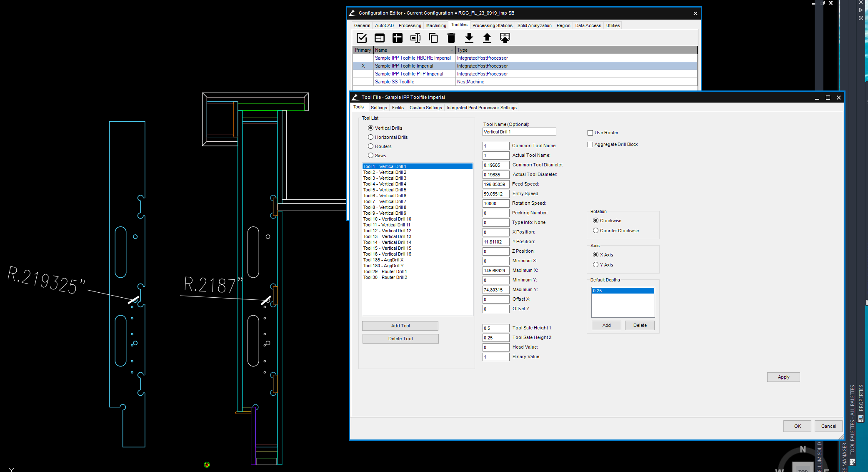Click the edit toolfile layout icon
This screenshot has height=472, width=868.
(380, 38)
